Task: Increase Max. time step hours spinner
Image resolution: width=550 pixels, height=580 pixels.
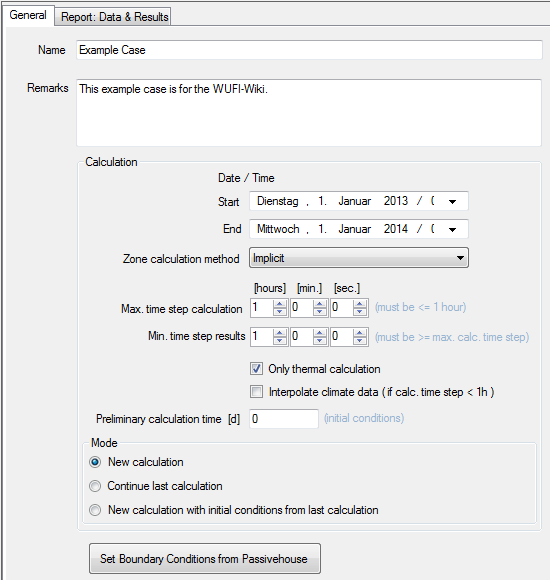Action: point(280,304)
